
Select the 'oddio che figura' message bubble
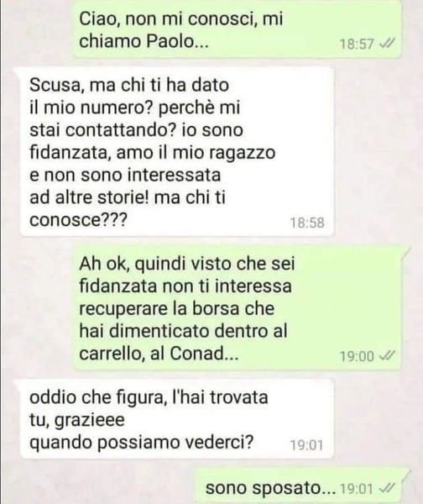177,419
